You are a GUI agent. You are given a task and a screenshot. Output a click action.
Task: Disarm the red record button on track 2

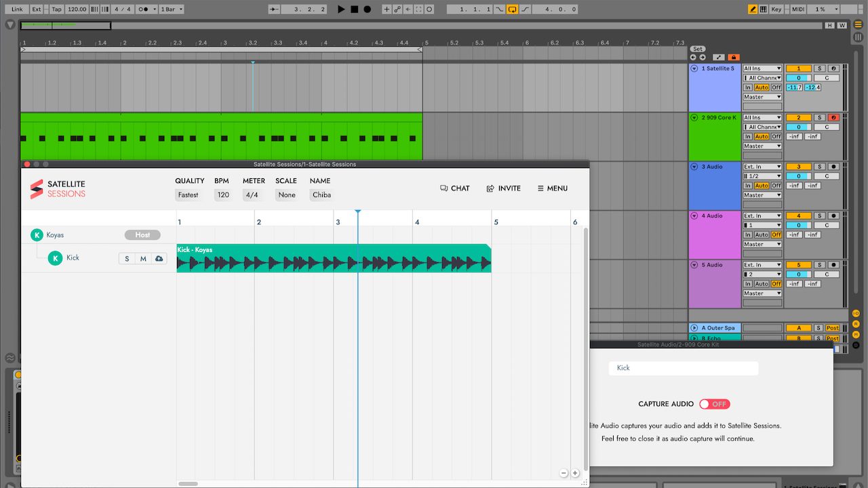(x=833, y=117)
